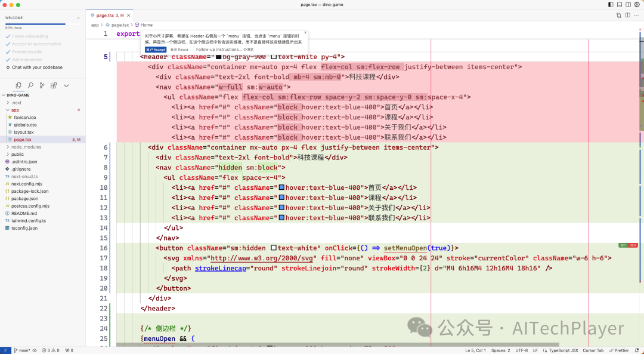Viewport: 644px width, 354px height.
Task: Collapse the app folder in Explorer
Action: pos(15,110)
